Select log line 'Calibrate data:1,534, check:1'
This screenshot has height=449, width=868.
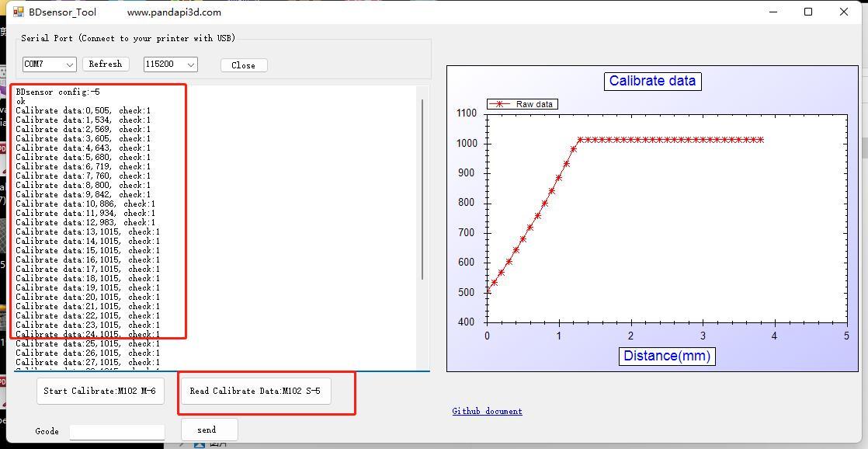coord(83,120)
